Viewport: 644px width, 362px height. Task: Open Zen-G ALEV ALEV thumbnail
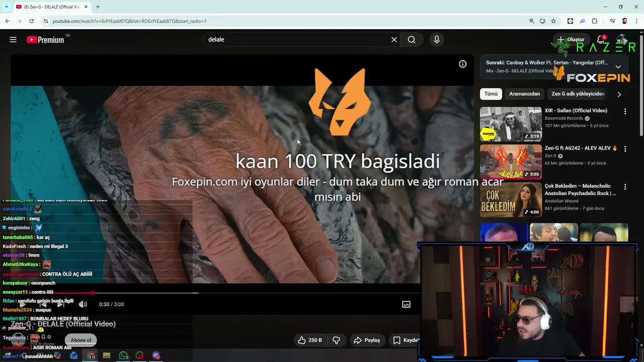click(511, 161)
